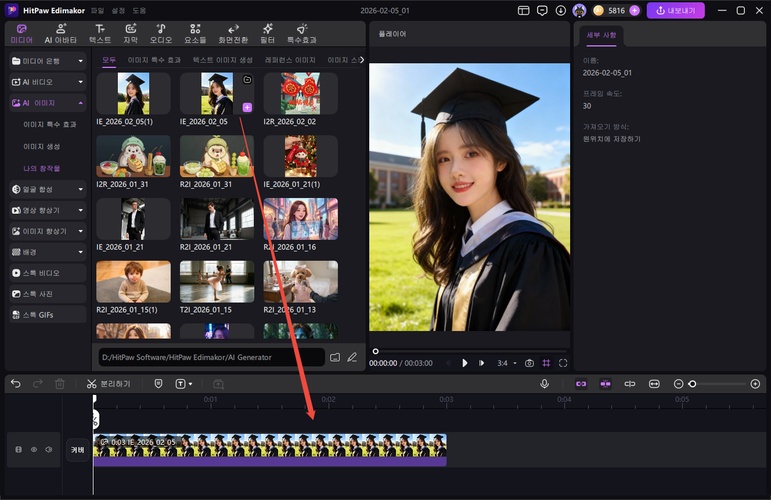This screenshot has width=771, height=500.
Task: Open the 필터 (Filter) panel icon
Action: [x=267, y=33]
